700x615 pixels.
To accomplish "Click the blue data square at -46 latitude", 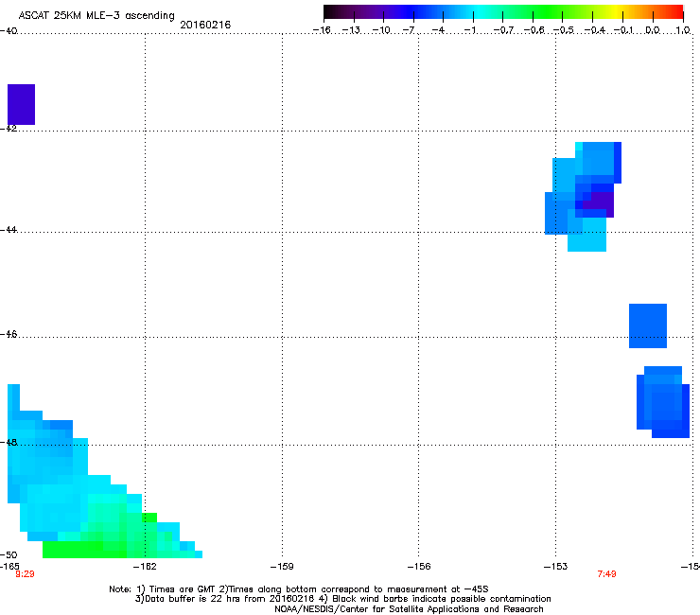I will pyautogui.click(x=648, y=325).
